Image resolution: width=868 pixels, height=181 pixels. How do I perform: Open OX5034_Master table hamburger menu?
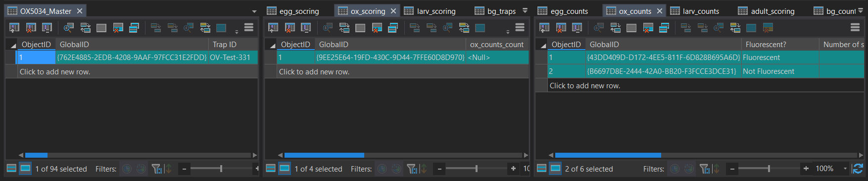click(x=249, y=28)
